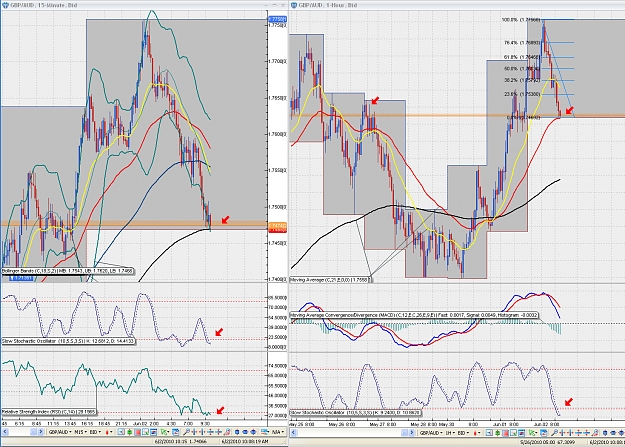The image size is (625, 447).
Task: Click the 15-Minute chart title bar text
Action: [44, 5]
